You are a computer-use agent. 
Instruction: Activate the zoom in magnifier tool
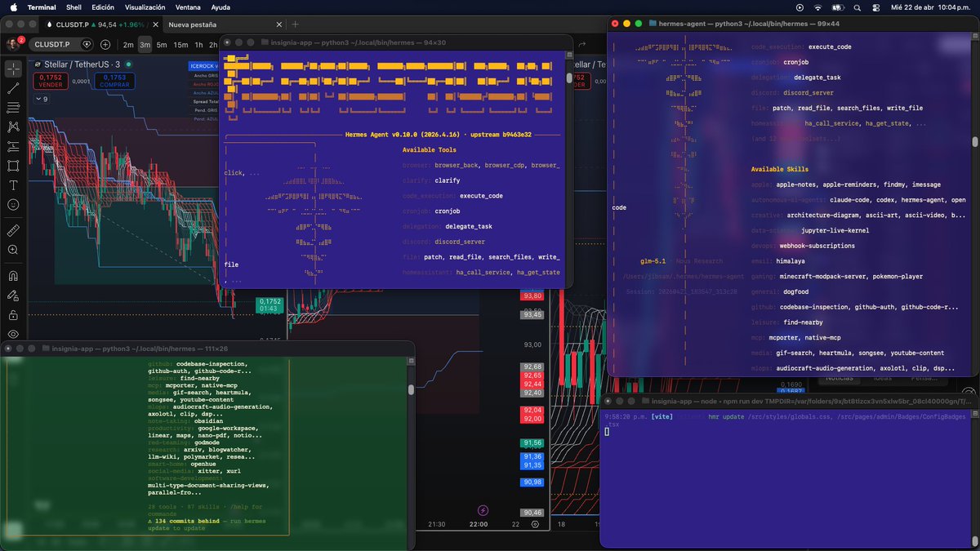(x=13, y=250)
